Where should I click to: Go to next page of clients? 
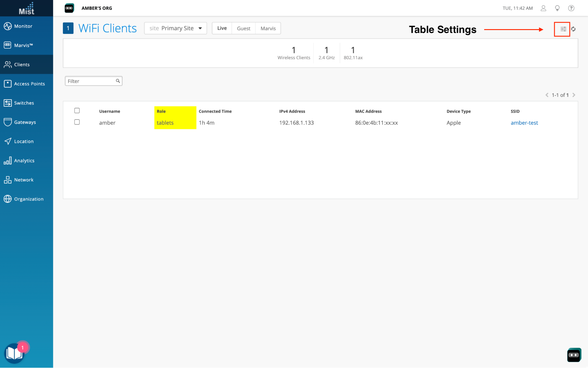[574, 95]
